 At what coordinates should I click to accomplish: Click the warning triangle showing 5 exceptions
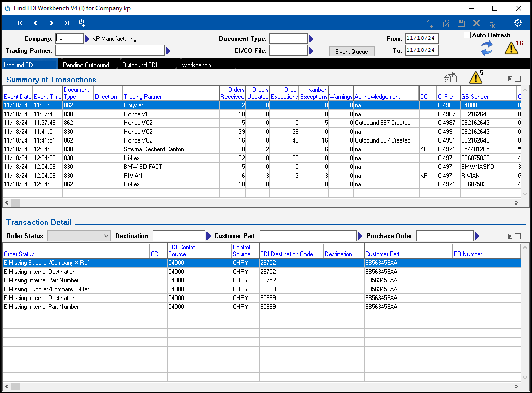[476, 77]
